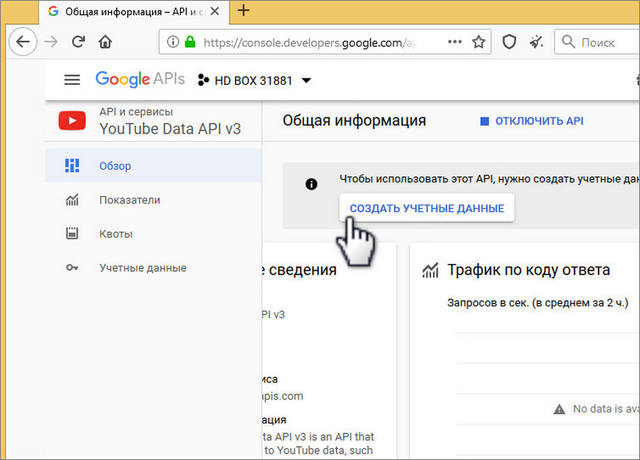Click the blue square stop icon

(x=484, y=121)
